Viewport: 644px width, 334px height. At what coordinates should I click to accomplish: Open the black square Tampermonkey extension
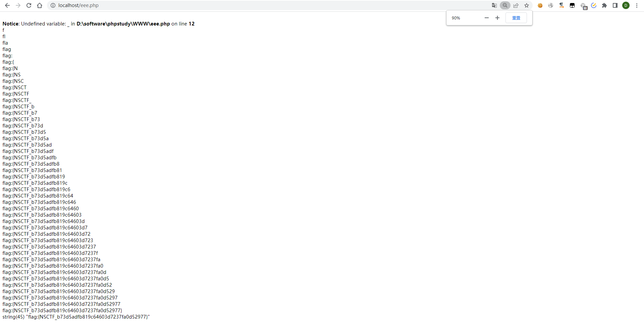(572, 5)
